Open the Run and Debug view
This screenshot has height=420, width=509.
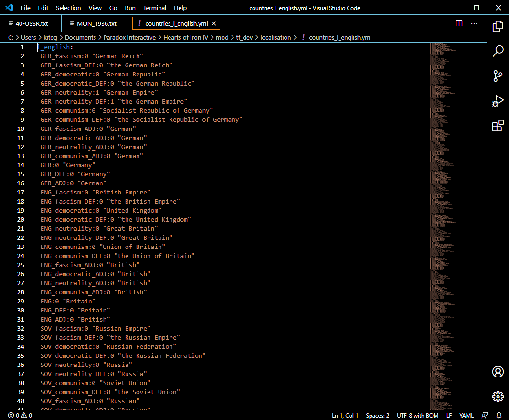pyautogui.click(x=498, y=101)
